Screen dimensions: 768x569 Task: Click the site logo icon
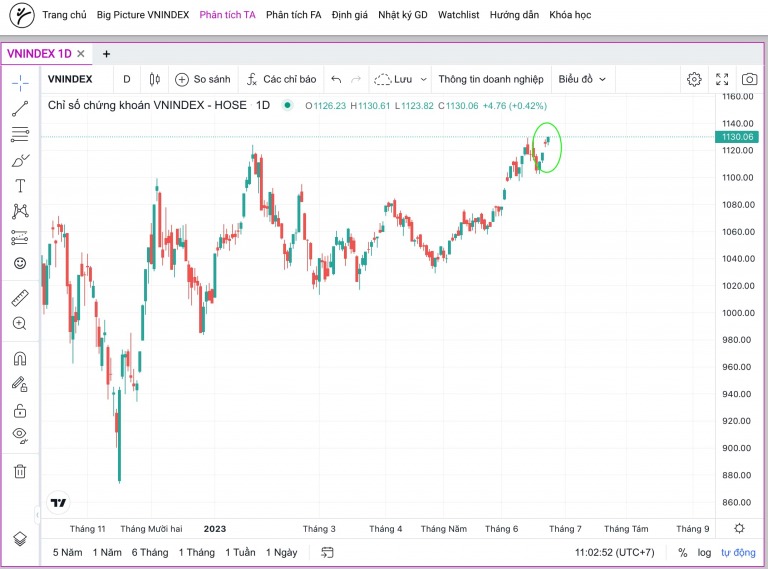22,15
